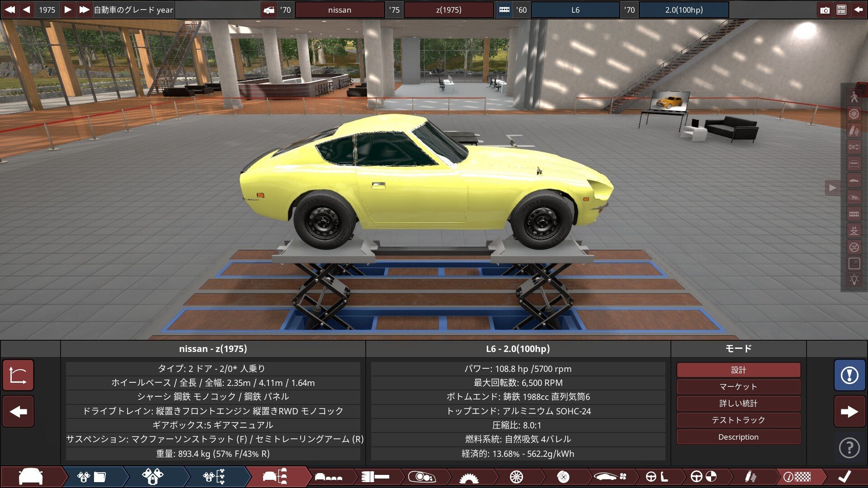868x488 pixels.
Task: Advance one year with the right arrow
Action: [x=68, y=9]
